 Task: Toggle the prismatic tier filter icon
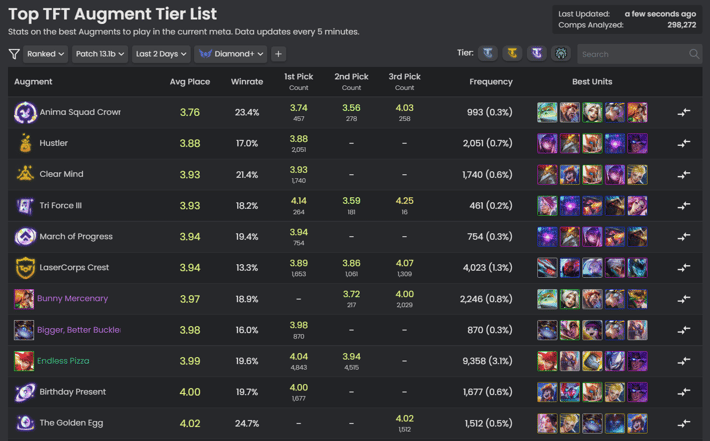pyautogui.click(x=537, y=53)
